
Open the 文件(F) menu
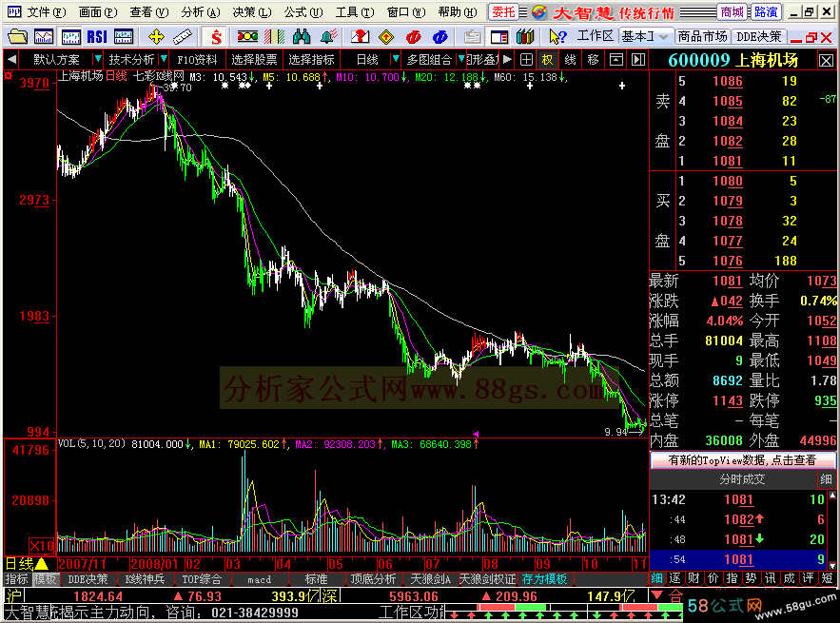[46, 11]
